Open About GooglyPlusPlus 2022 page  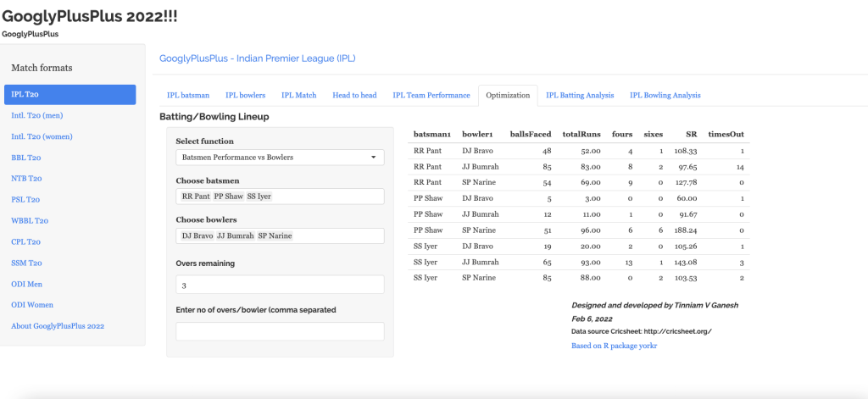[58, 326]
